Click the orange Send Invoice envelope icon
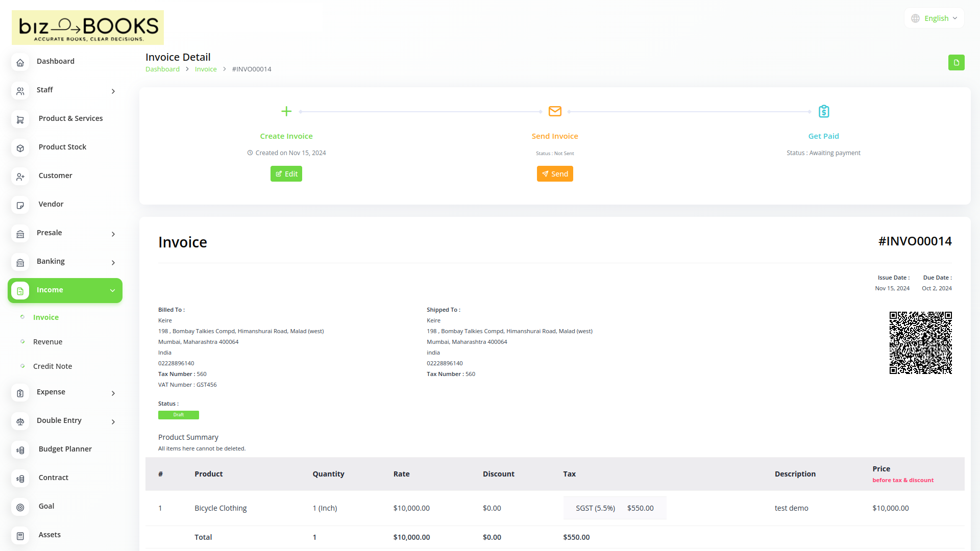The width and height of the screenshot is (980, 551). click(555, 111)
